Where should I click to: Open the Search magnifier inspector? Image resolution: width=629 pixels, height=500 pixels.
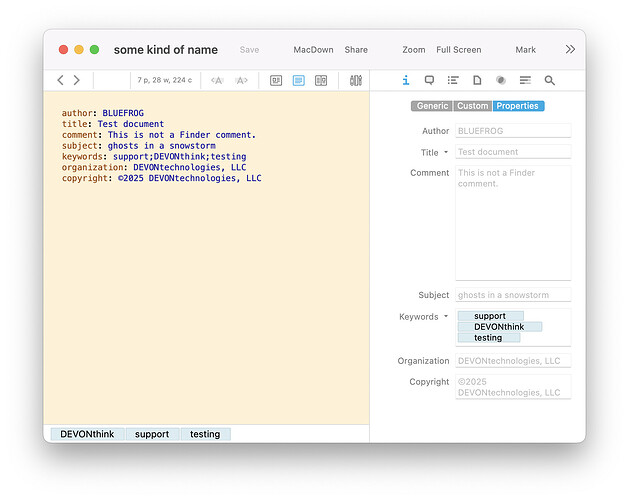click(x=550, y=80)
